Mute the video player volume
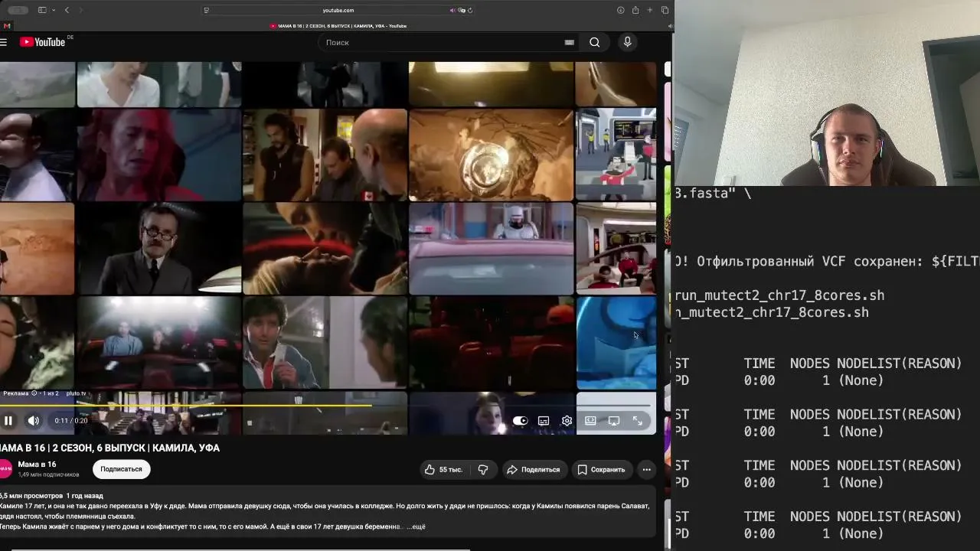The image size is (980, 551). click(34, 420)
